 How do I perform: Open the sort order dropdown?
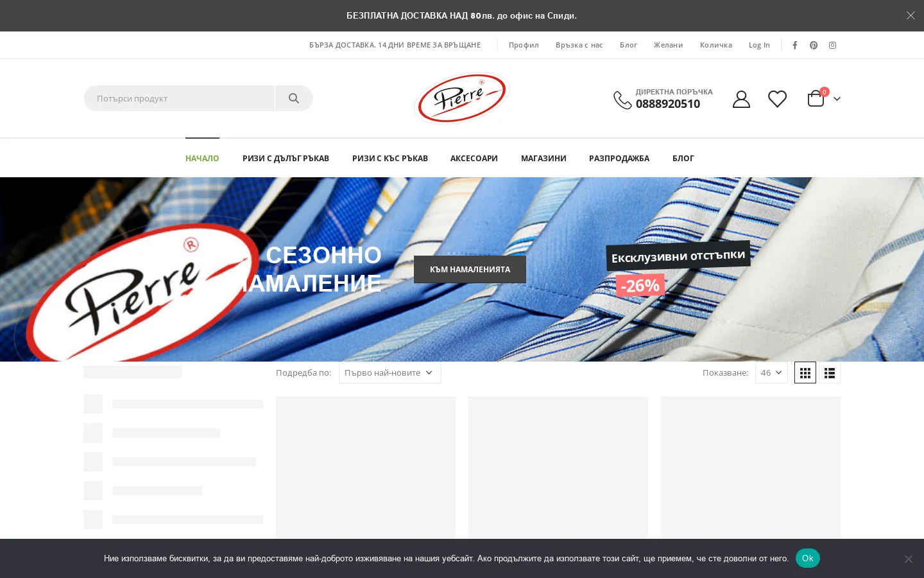click(390, 372)
